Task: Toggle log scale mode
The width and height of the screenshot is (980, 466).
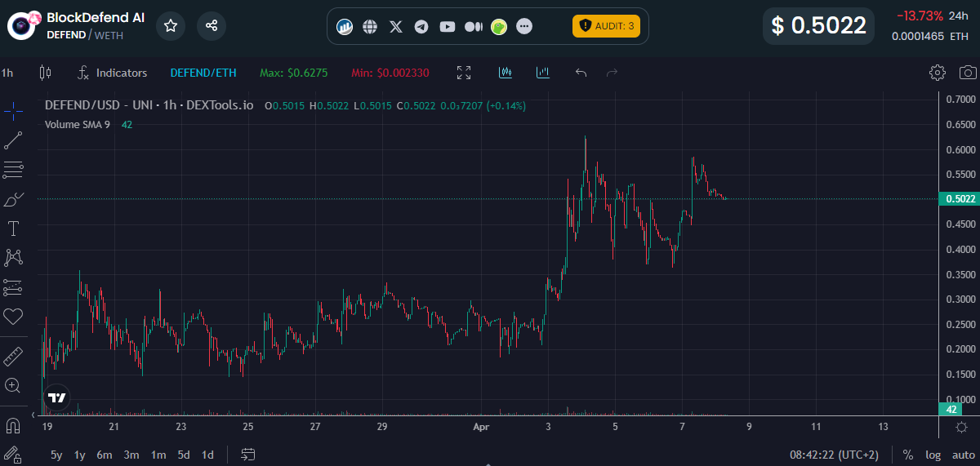Action: point(933,455)
